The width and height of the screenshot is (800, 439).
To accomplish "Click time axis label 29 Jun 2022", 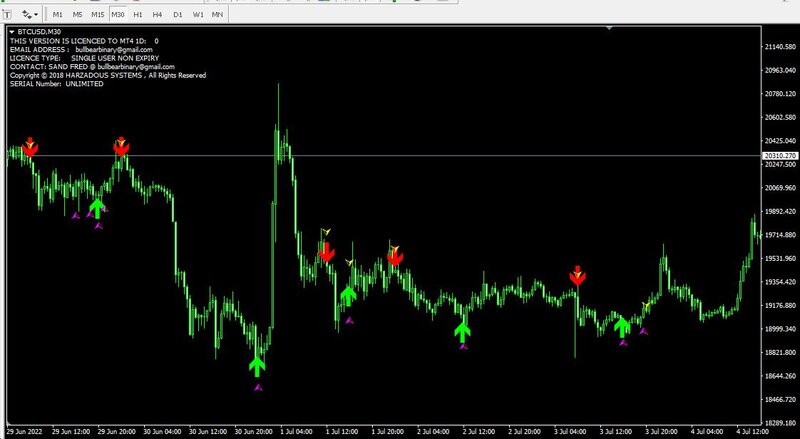I will (x=24, y=432).
